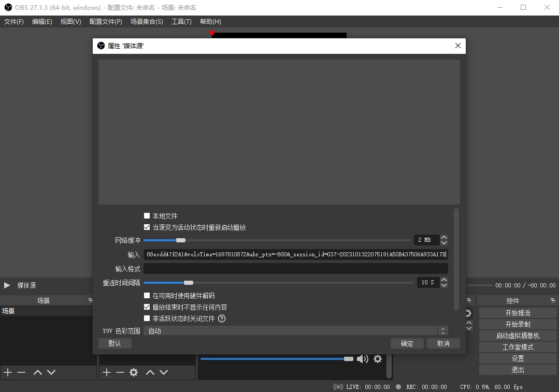Enable 在可用时使用硬件解码 checkbox

coord(147,296)
